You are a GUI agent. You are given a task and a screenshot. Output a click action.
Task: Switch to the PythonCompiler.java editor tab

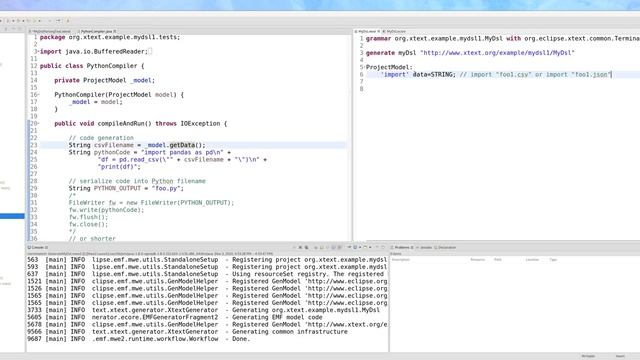click(x=96, y=31)
